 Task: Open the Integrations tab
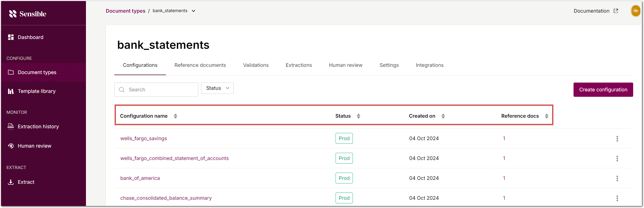click(x=430, y=65)
